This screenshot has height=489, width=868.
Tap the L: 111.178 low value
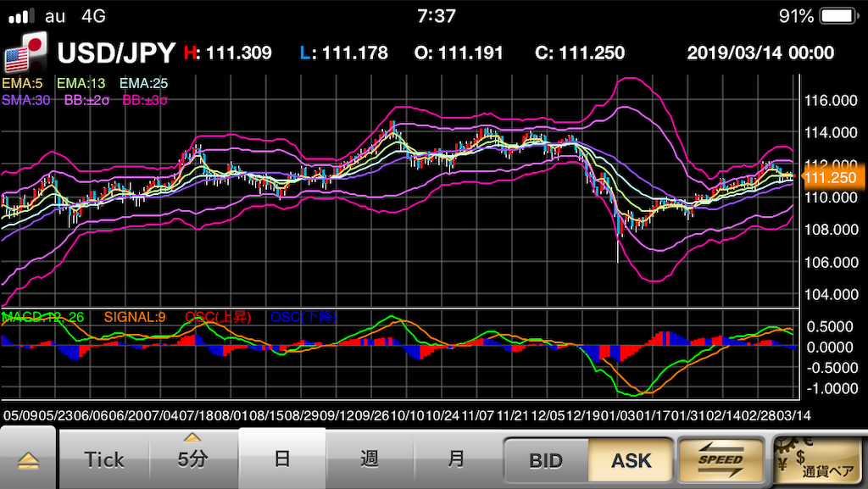coord(344,53)
